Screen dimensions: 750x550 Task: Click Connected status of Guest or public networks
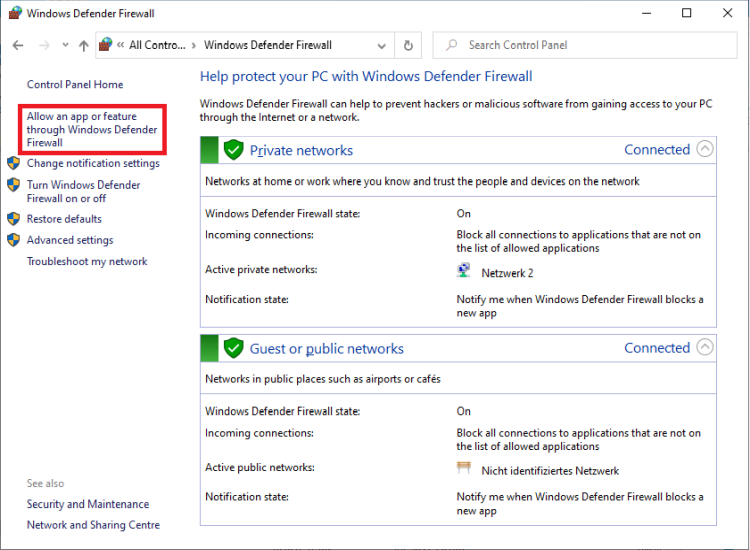657,348
